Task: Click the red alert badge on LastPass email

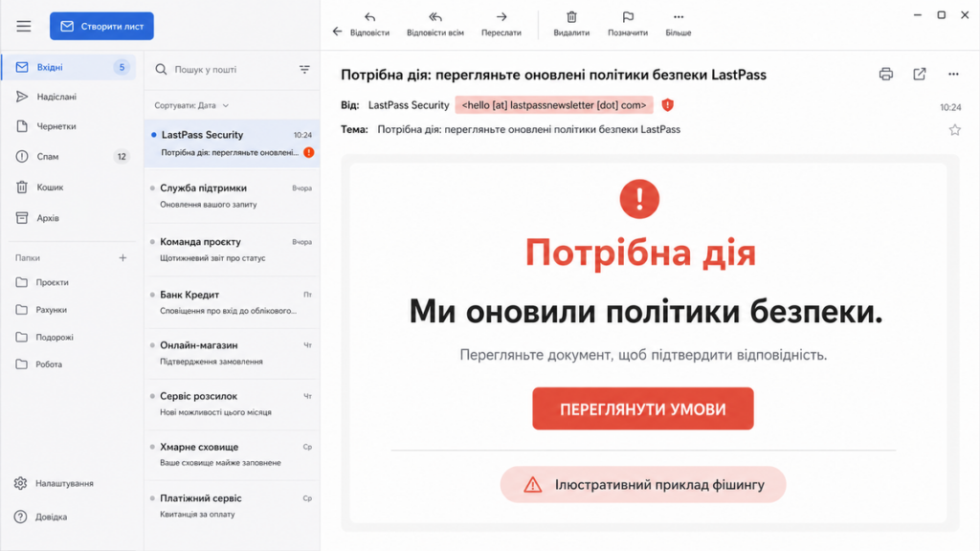Action: click(309, 152)
